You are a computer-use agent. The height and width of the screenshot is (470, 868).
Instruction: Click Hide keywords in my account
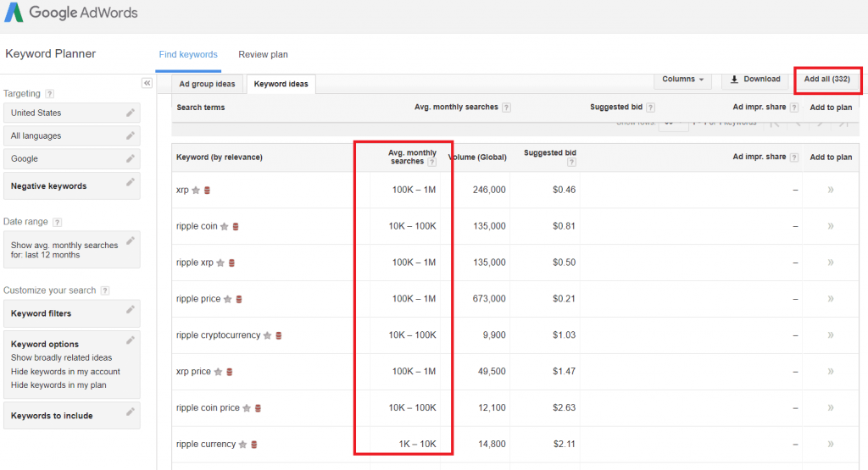coord(65,372)
